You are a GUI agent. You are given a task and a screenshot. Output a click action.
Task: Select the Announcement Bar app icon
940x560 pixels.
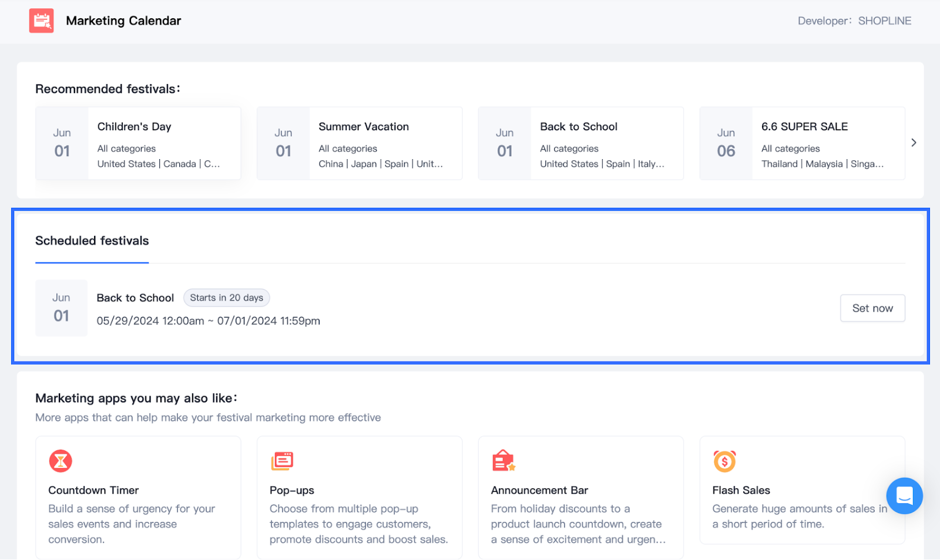[x=503, y=461]
